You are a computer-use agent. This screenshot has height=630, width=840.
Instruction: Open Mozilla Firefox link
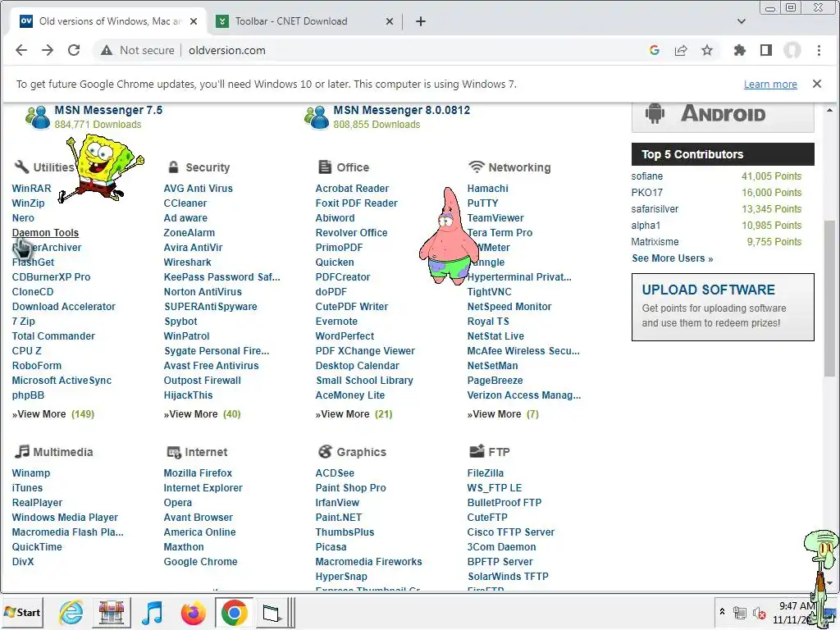[198, 473]
